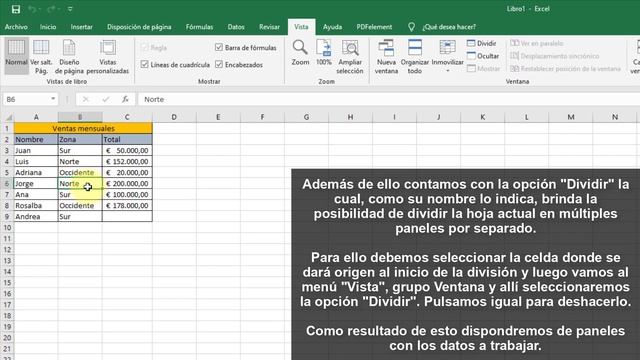640x360 pixels.
Task: Click Ocultar window option
Action: click(x=483, y=56)
